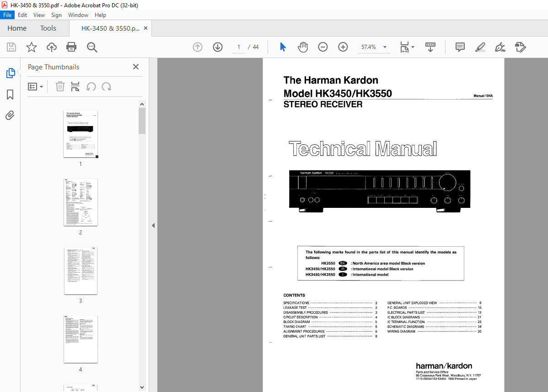Viewport: 548px width, 392px height.
Task: Select page 4 thumbnail
Action: point(81,339)
